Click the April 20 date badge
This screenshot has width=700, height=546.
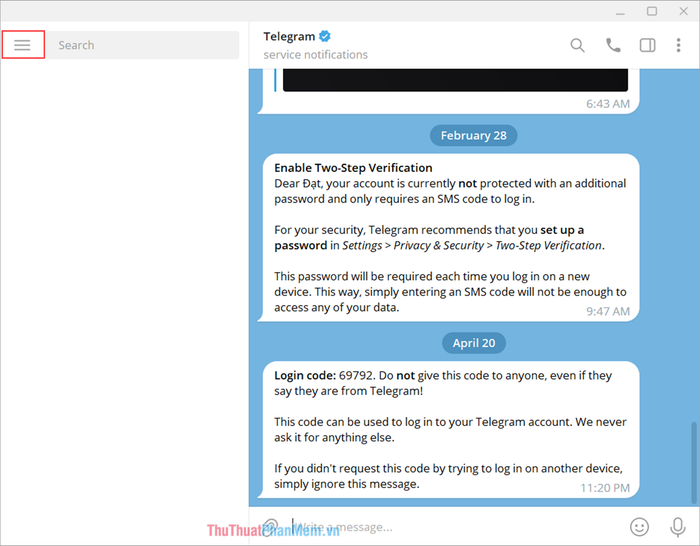[x=474, y=343]
